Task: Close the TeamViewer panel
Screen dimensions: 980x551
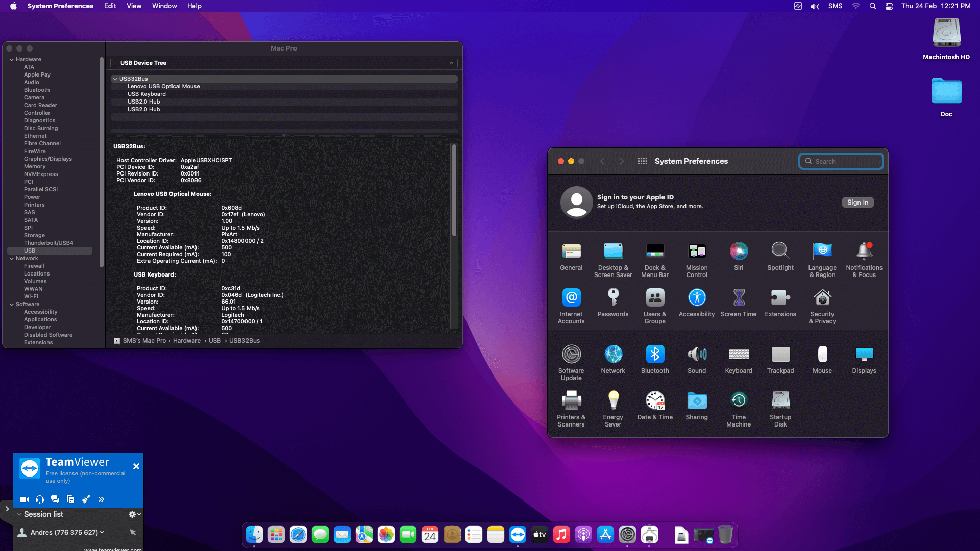Action: (136, 466)
